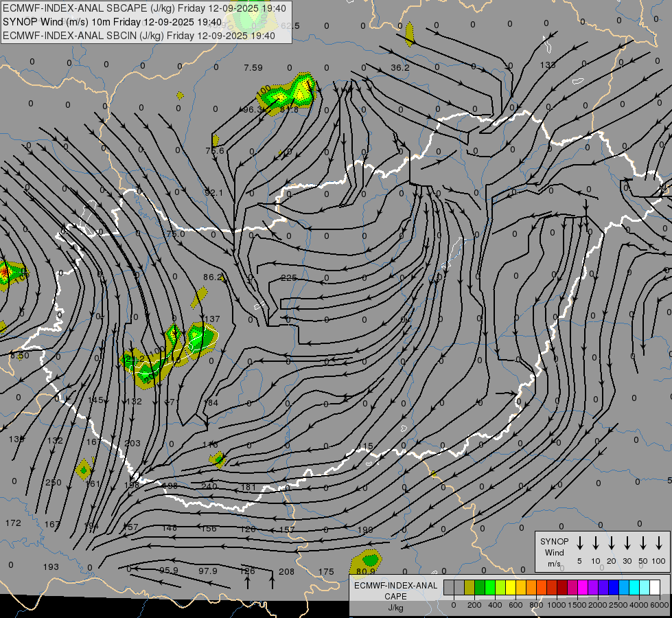Click the 225 value in map center
The height and width of the screenshot is (618, 672).
pos(288,278)
